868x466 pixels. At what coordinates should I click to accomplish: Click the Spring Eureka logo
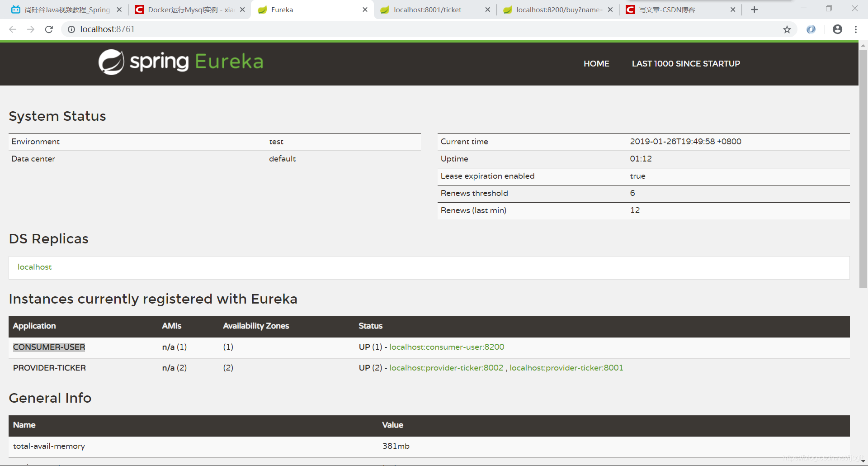point(181,62)
